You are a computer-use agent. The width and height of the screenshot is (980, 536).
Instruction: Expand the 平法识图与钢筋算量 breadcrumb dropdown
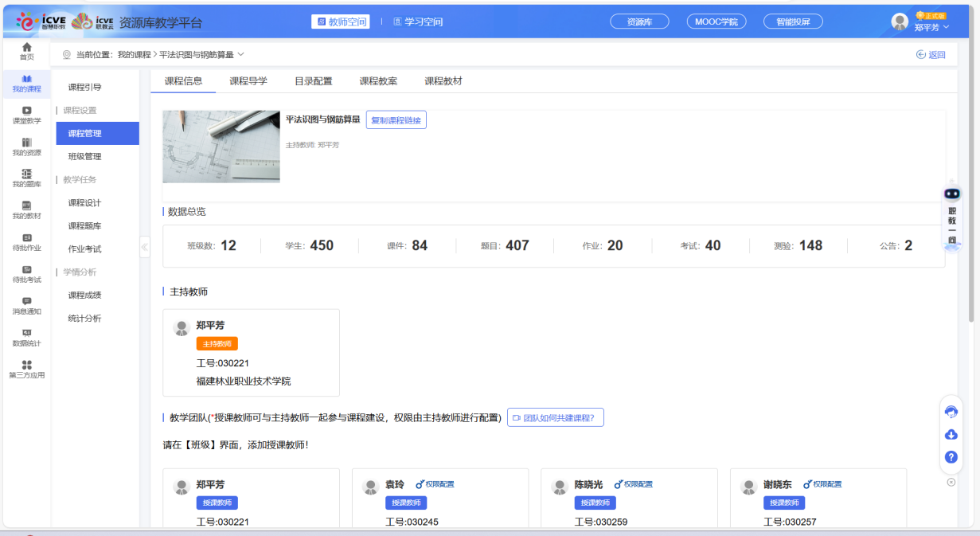240,54
